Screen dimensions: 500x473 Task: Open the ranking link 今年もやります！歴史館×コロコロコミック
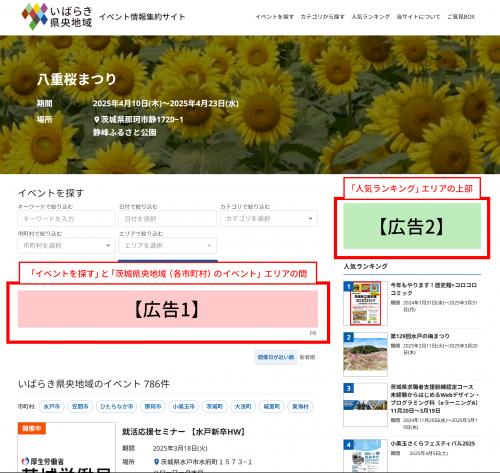point(434,289)
